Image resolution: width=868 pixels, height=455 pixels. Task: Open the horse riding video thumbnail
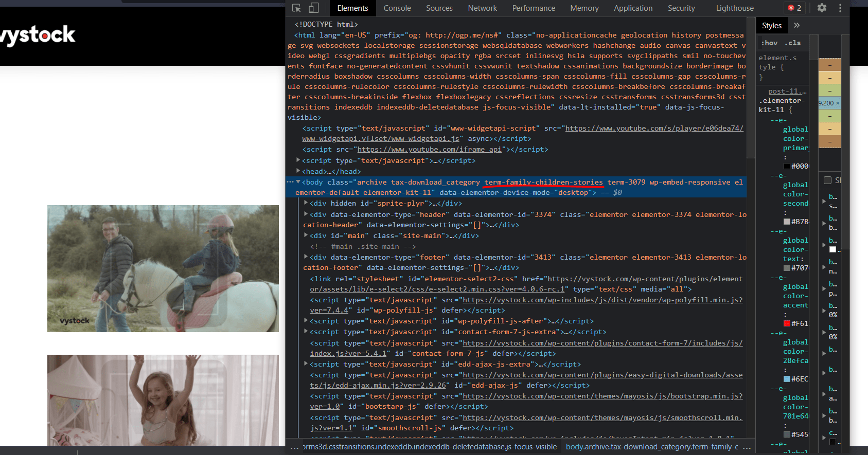[x=163, y=268]
